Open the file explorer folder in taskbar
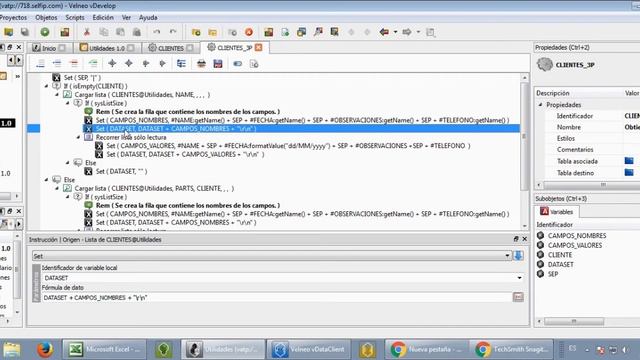 12,350
